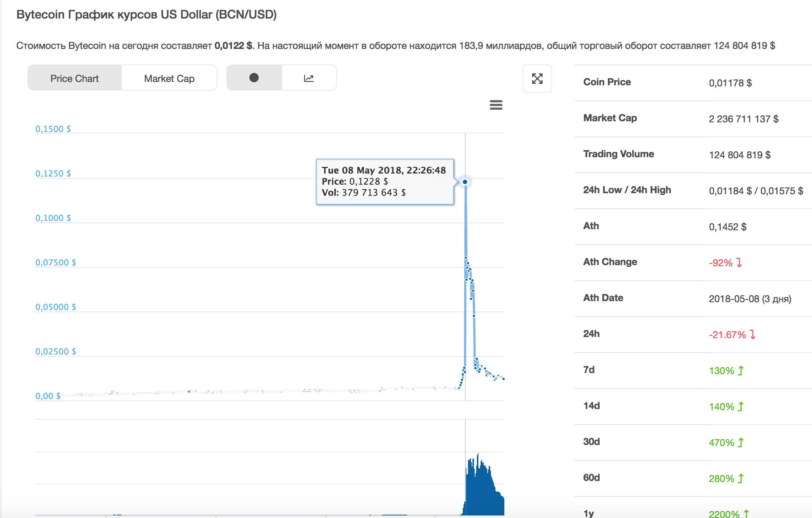Click Market Cap value 2 236 711 137 $

click(743, 119)
